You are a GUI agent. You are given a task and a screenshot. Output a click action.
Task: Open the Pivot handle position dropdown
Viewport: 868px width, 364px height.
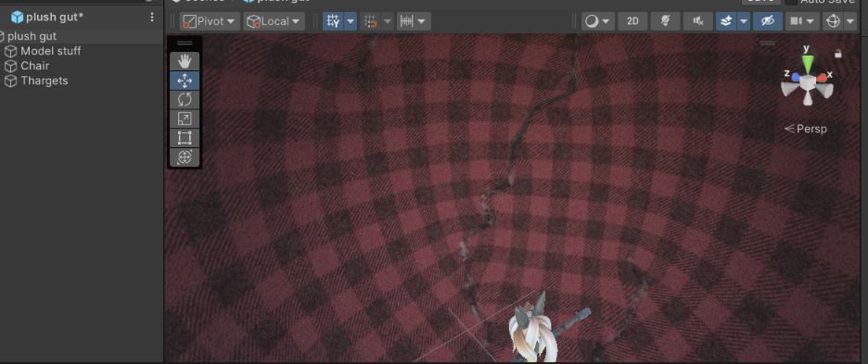click(211, 21)
